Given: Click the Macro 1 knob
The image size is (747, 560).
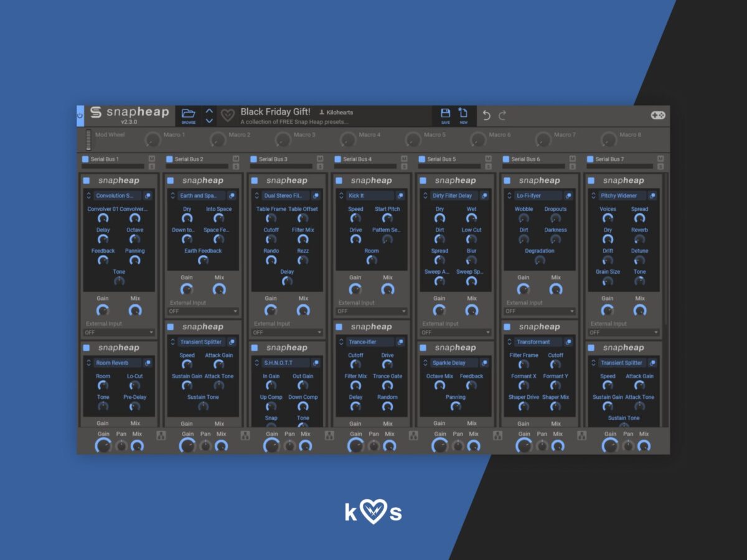Looking at the screenshot, I should click(152, 139).
